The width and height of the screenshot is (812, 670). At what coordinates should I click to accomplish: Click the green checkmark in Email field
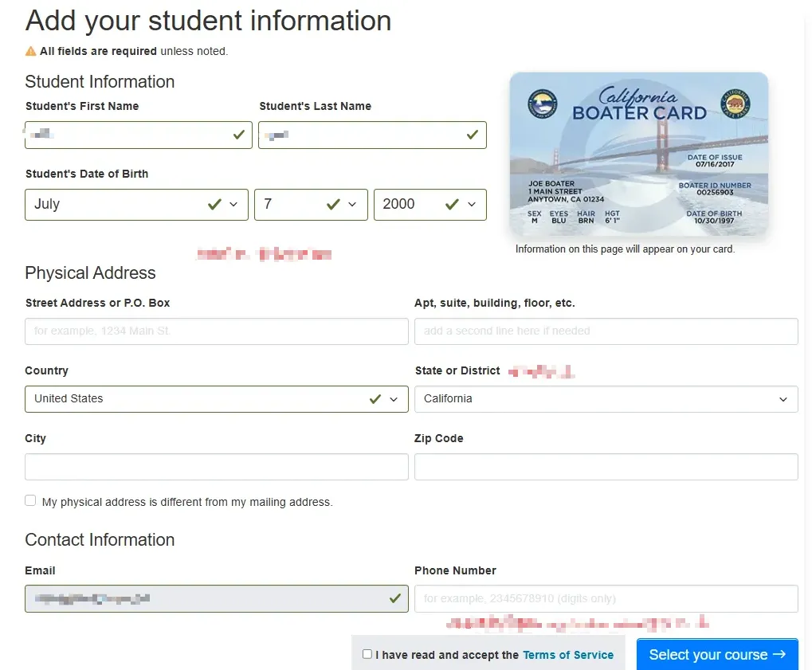[x=395, y=598]
